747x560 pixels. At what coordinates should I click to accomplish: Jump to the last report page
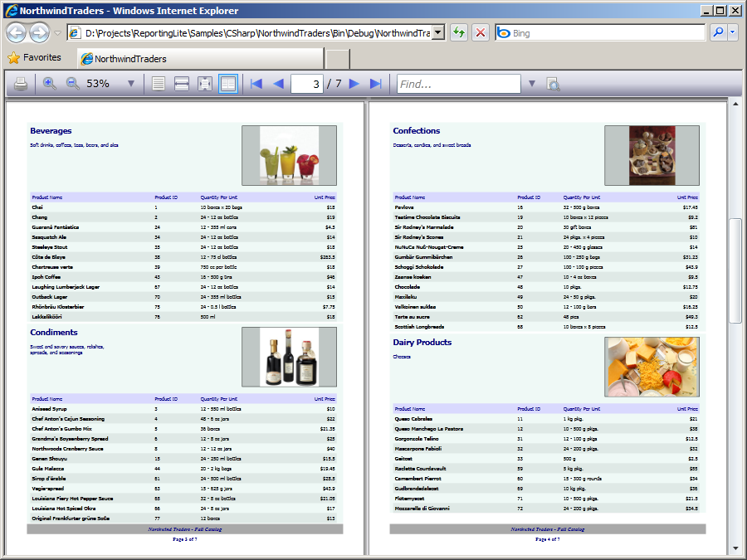tap(376, 84)
